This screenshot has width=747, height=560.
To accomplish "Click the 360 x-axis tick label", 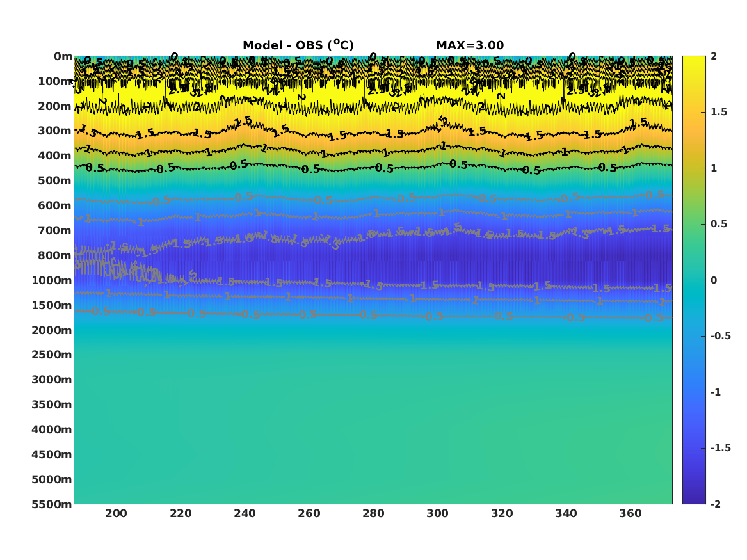I will pyautogui.click(x=631, y=513).
